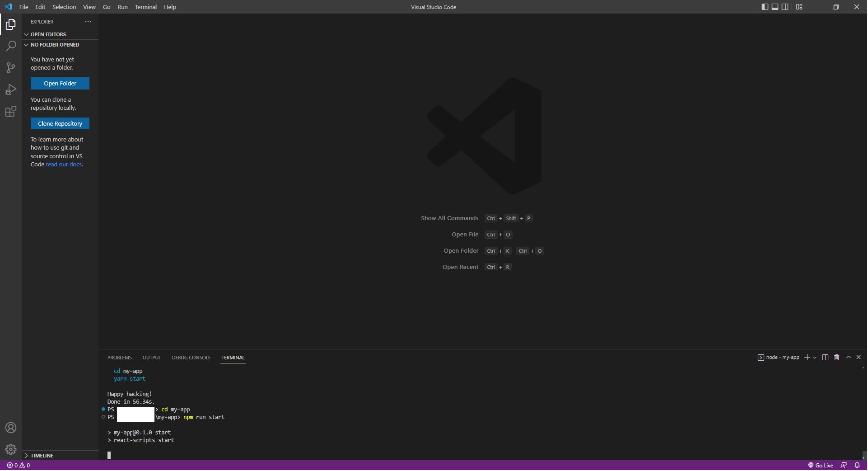Open the Source Control view icon
The width and height of the screenshot is (868, 471).
click(11, 68)
